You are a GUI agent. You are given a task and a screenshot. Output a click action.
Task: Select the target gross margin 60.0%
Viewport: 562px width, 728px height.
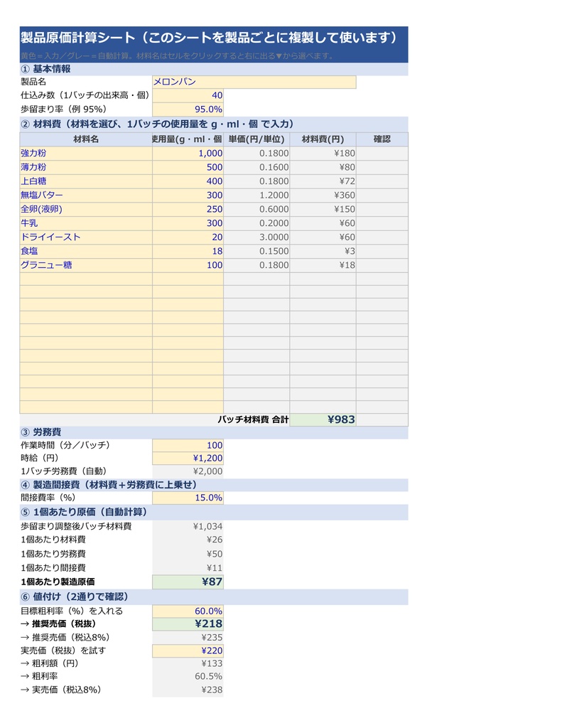tap(188, 611)
